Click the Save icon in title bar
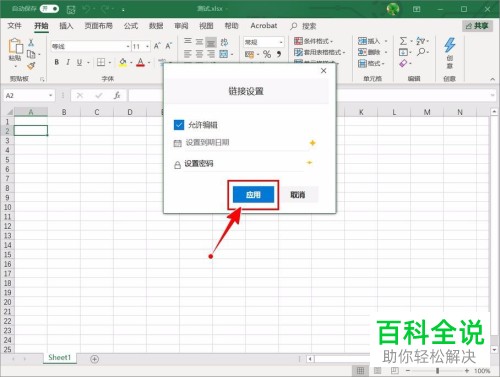This screenshot has width=500, height=377. click(71, 9)
